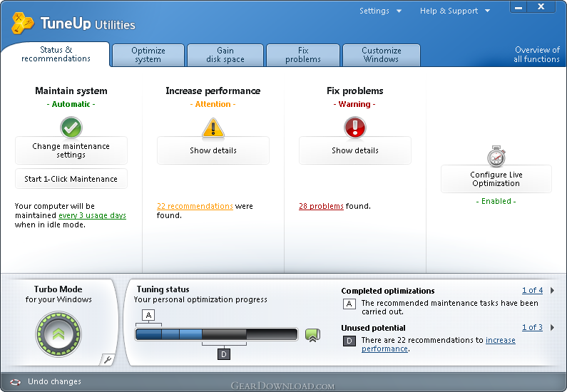Click the red warning exclamation icon
Viewport: 567px width, 392px height.
point(354,127)
